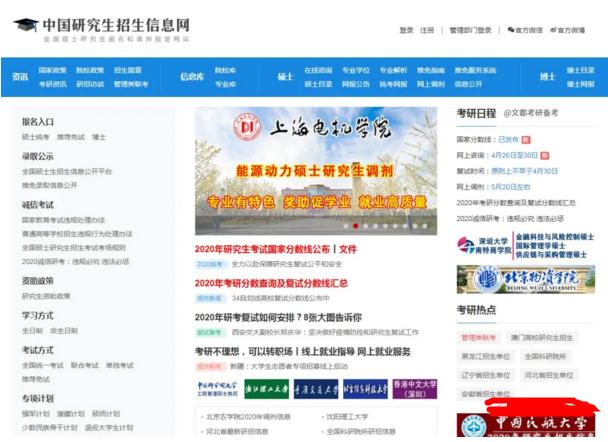The width and height of the screenshot is (608, 442).
Task: Select 考研资讯 in the navigation bar
Action: [52, 84]
